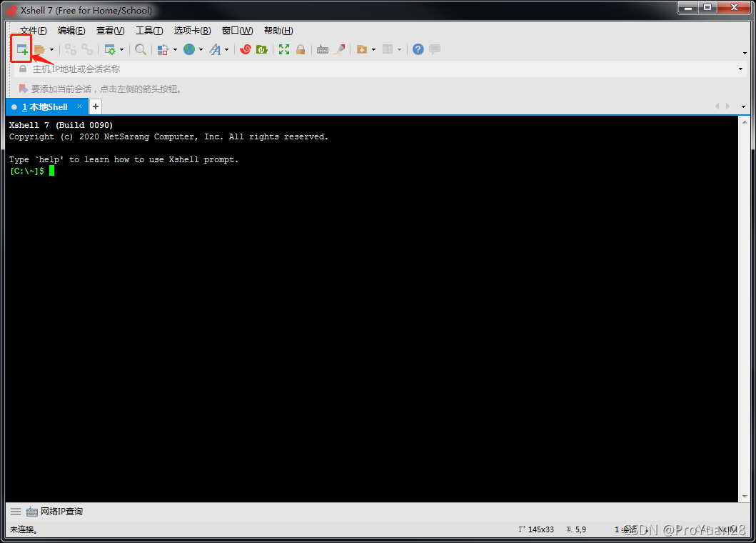The image size is (756, 543).
Task: Open the address bar history dropdown
Action: tap(740, 69)
